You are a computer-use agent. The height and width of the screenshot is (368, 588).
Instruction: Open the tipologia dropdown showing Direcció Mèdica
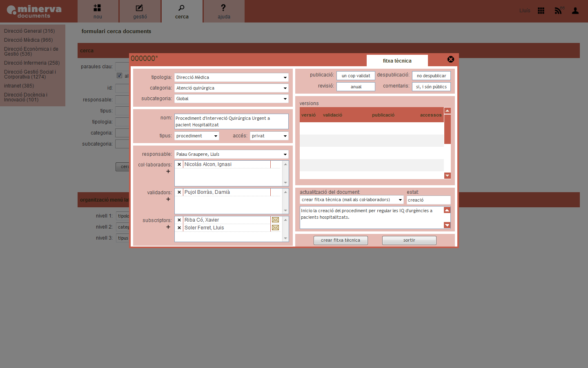pos(231,77)
